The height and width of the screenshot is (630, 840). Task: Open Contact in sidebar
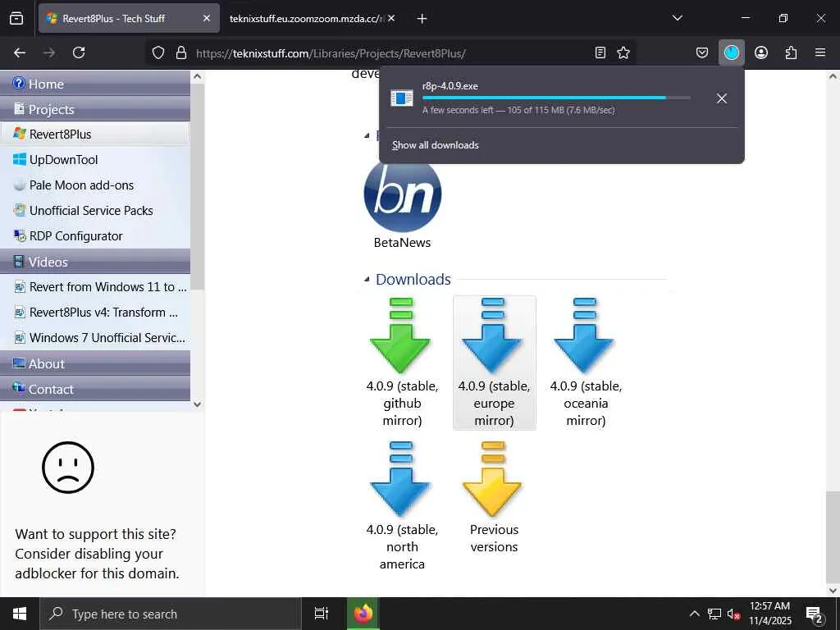[x=95, y=389]
